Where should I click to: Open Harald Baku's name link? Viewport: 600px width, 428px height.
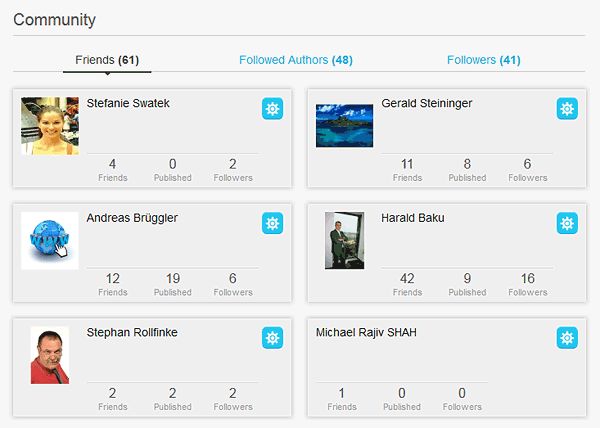point(413,217)
